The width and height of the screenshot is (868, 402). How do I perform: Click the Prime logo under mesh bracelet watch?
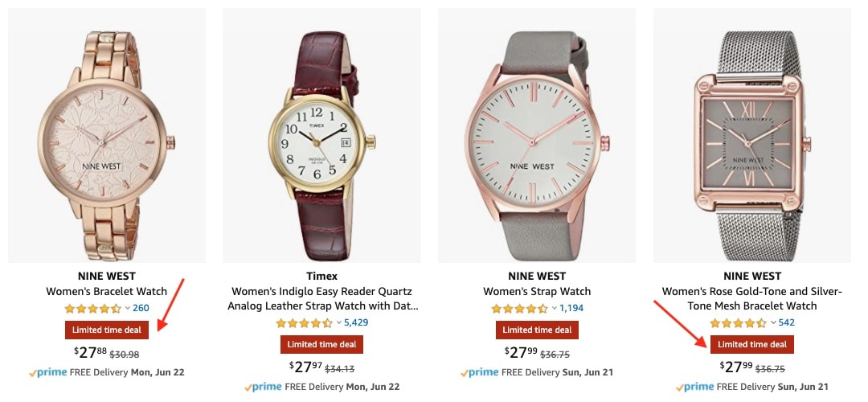[694, 387]
